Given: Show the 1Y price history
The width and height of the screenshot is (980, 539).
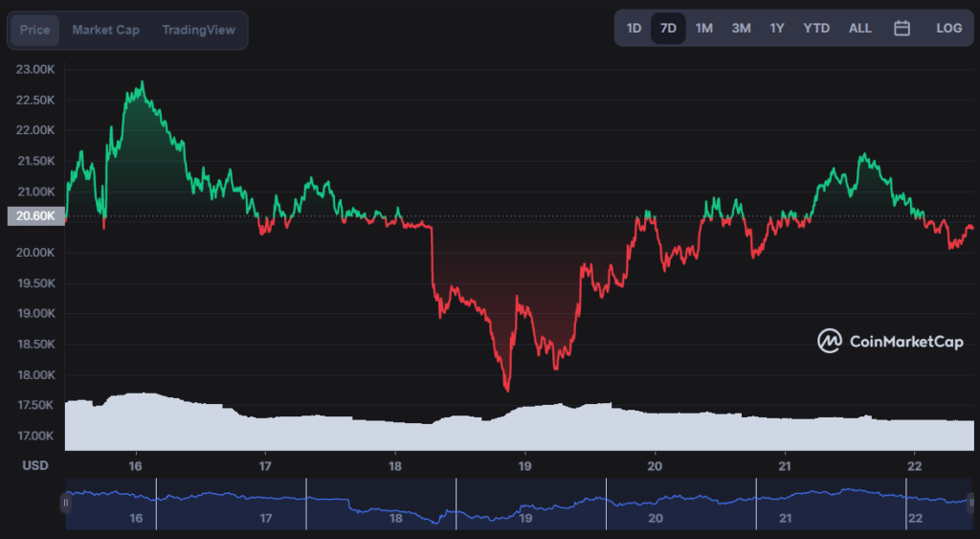Looking at the screenshot, I should pyautogui.click(x=777, y=28).
